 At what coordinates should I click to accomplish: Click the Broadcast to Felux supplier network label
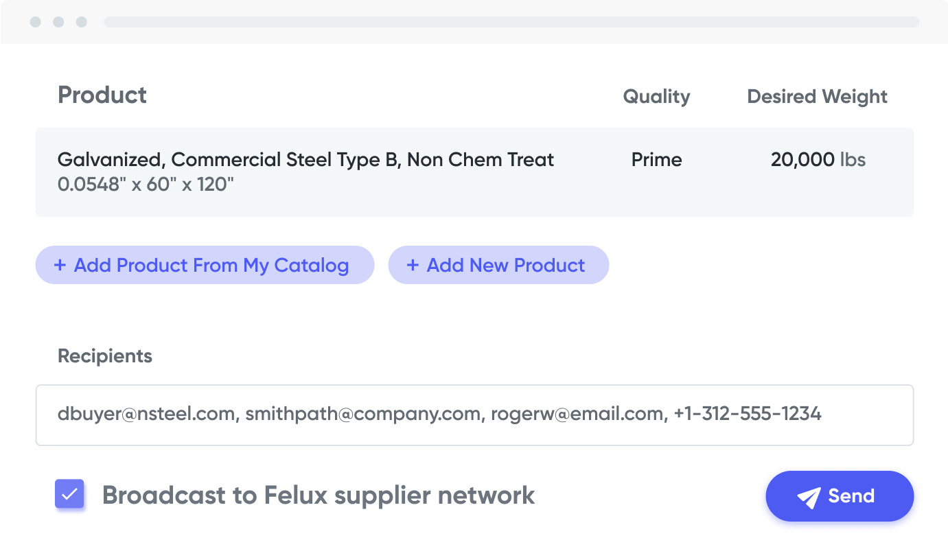pyautogui.click(x=319, y=495)
